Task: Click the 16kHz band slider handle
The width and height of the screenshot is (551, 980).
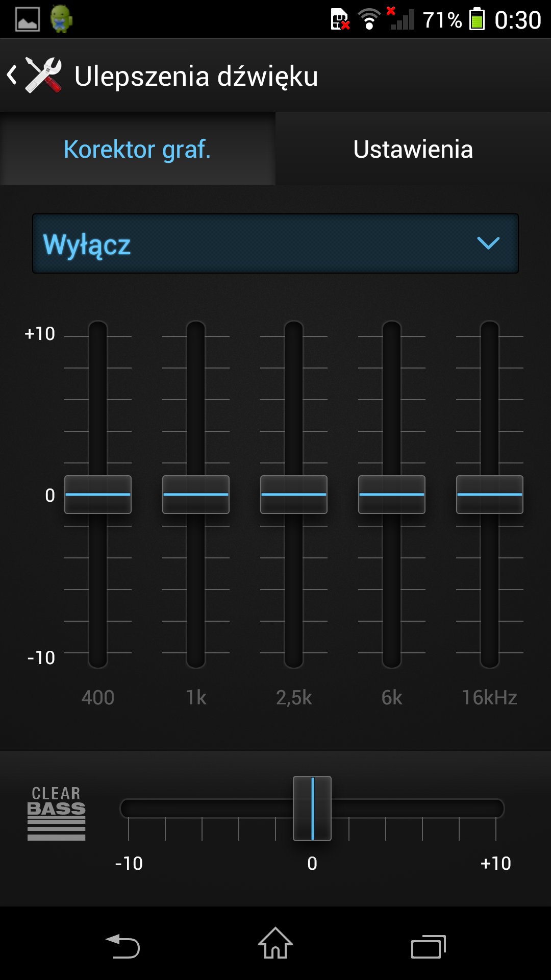Action: pyautogui.click(x=490, y=495)
